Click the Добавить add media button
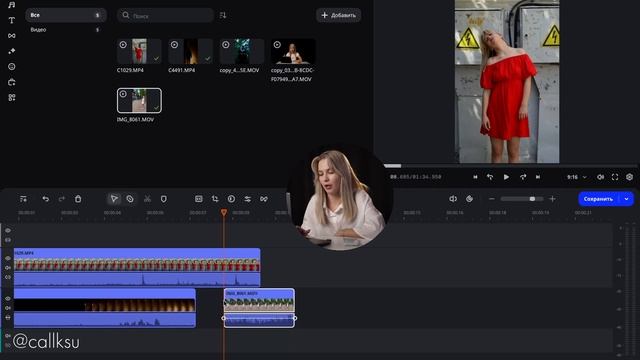 coord(338,15)
